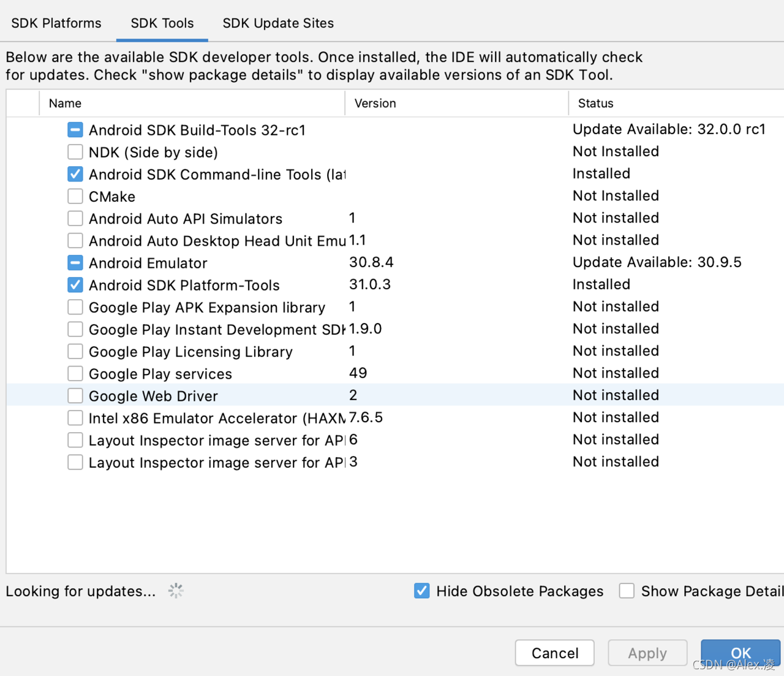Select the Google Play Licensing Library name
Screen dimensions: 784x676
click(x=190, y=352)
